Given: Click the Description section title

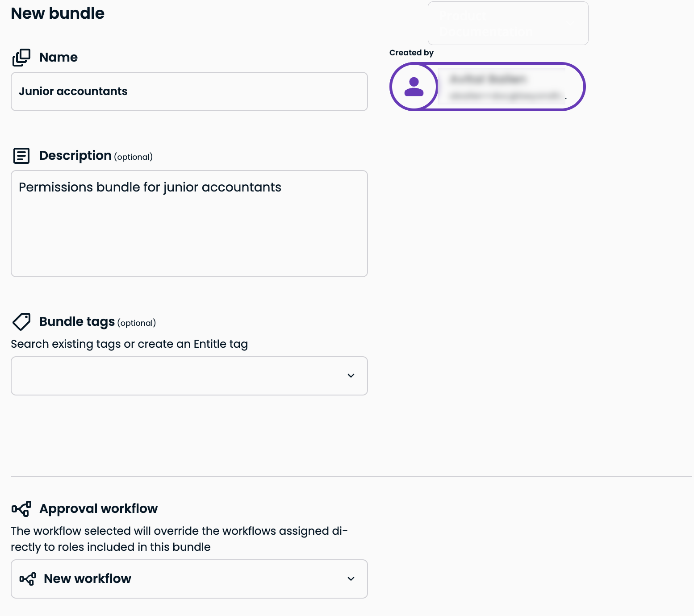Looking at the screenshot, I should pyautogui.click(x=75, y=156).
